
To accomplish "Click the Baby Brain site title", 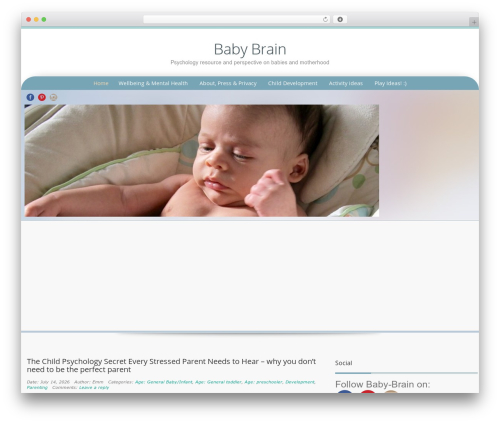I will tap(250, 49).
